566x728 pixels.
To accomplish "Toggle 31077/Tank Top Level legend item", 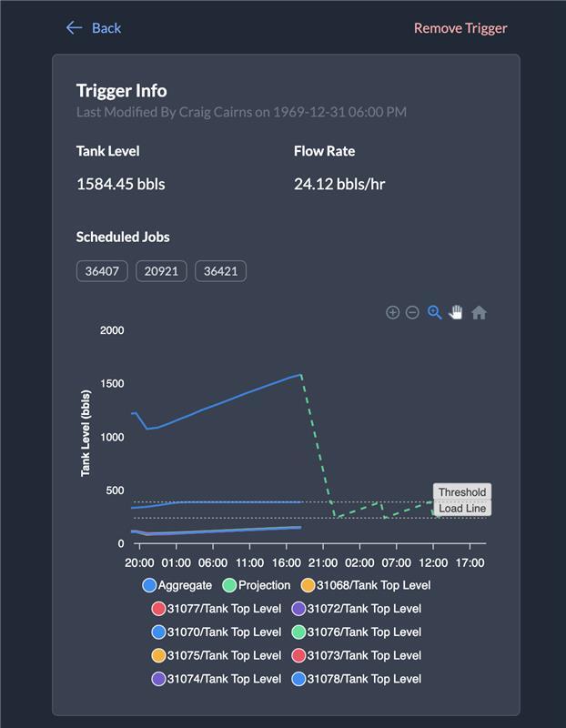I will pos(217,609).
